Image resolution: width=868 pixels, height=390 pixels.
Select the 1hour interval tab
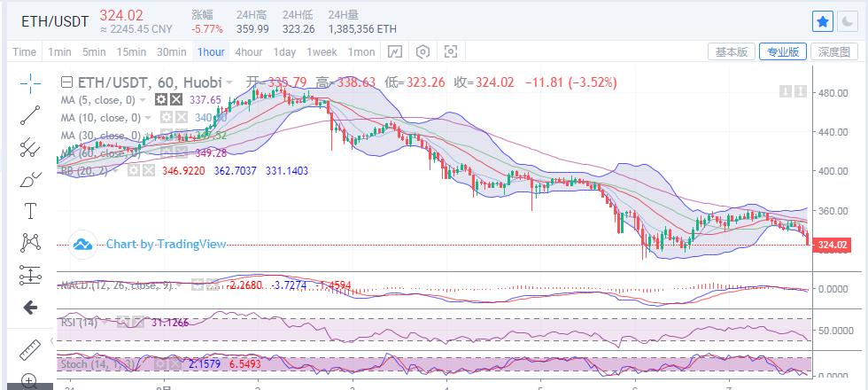[211, 52]
